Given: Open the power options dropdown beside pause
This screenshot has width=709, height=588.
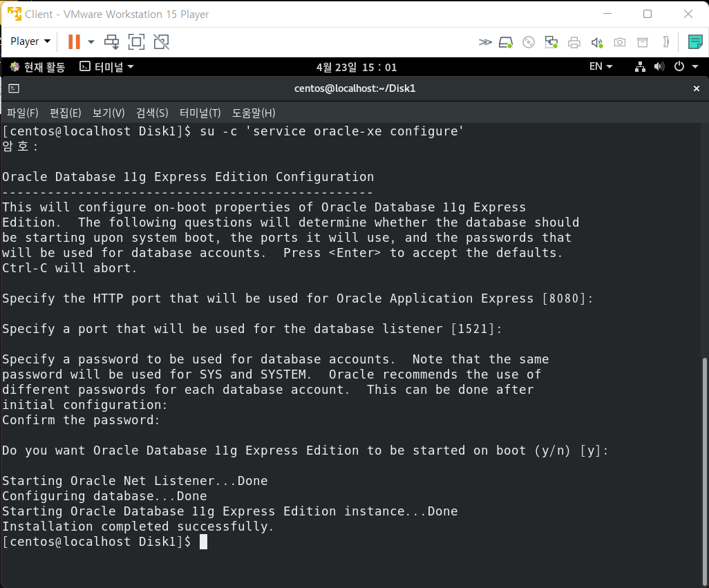Looking at the screenshot, I should 91,42.
